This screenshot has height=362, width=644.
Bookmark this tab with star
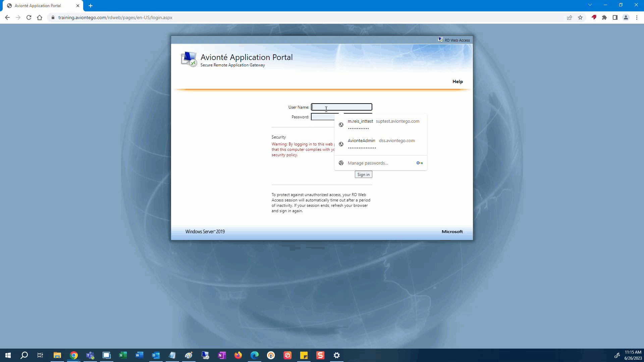point(580,17)
